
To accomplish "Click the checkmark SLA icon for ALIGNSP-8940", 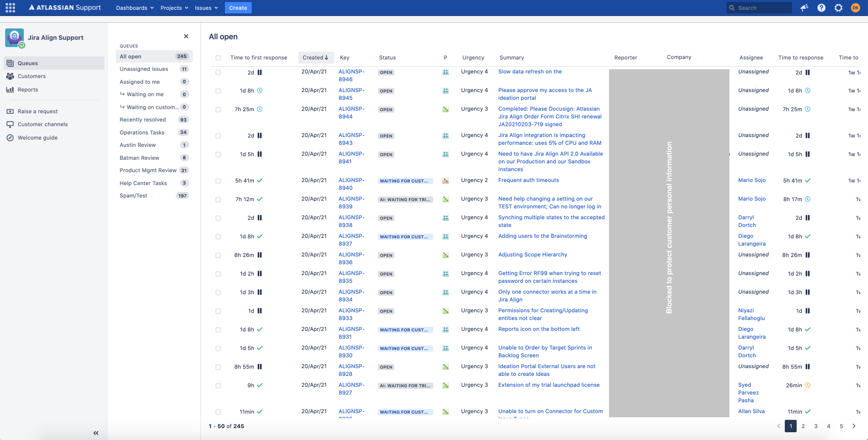I will pyautogui.click(x=260, y=180).
